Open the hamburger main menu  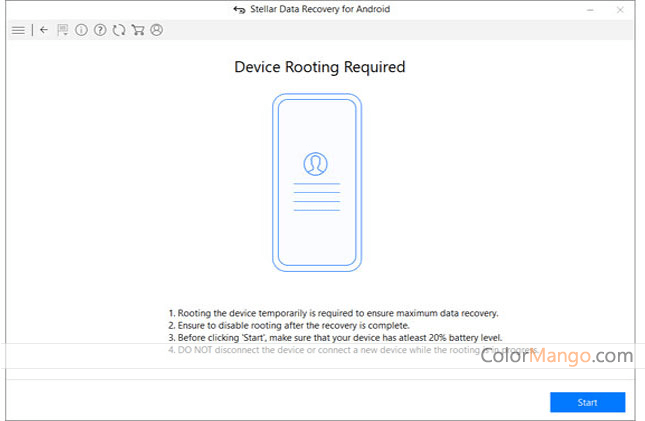(x=18, y=30)
